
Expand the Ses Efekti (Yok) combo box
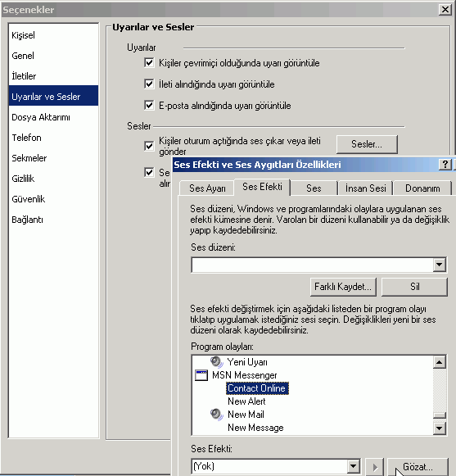point(353,466)
